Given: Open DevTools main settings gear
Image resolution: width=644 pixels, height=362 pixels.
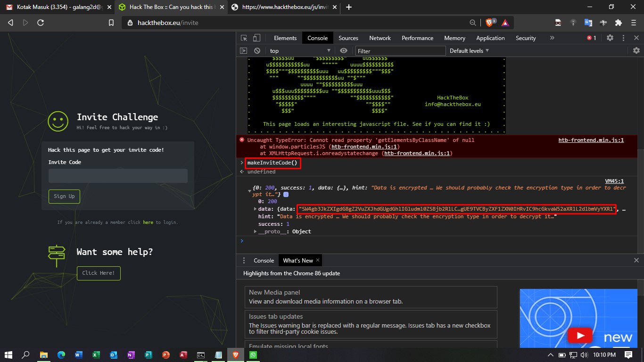Looking at the screenshot, I should coord(610,38).
